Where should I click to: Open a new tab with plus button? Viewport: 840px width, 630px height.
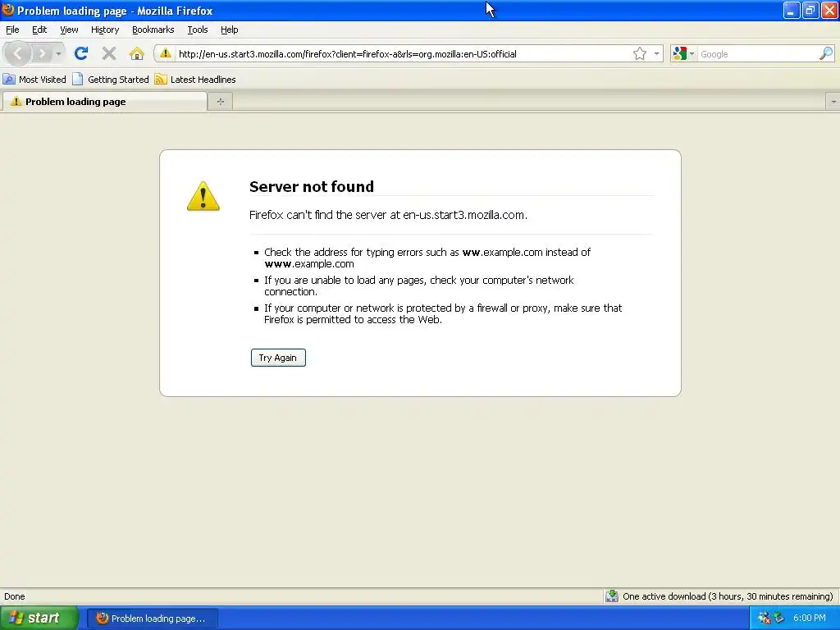point(220,101)
